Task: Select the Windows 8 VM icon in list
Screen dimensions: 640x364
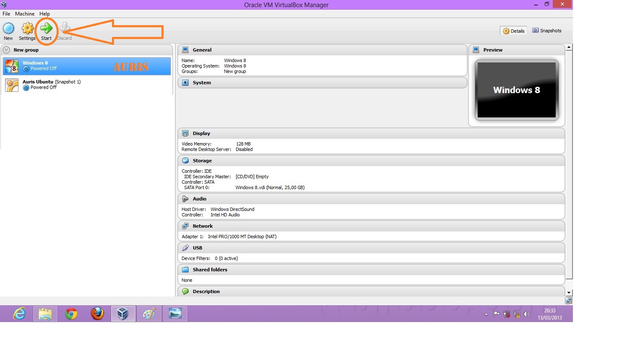Action: [x=12, y=66]
